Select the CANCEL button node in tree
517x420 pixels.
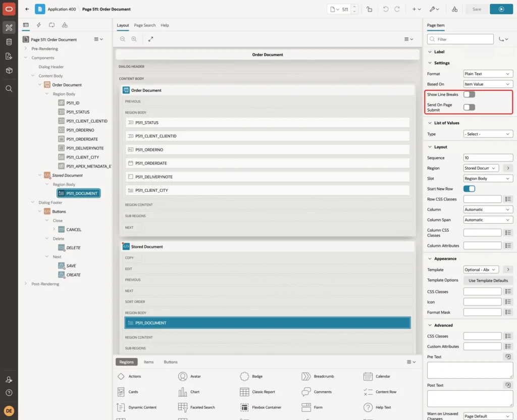click(74, 230)
